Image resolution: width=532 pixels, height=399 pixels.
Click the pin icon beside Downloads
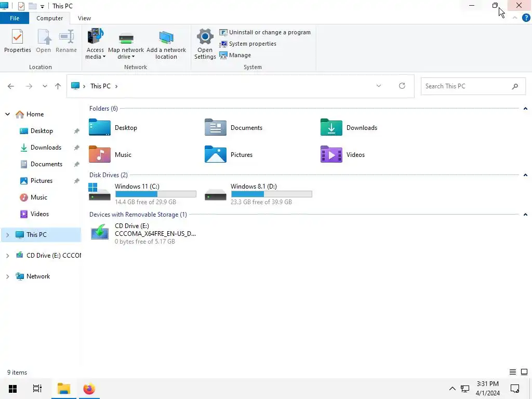coord(77,148)
